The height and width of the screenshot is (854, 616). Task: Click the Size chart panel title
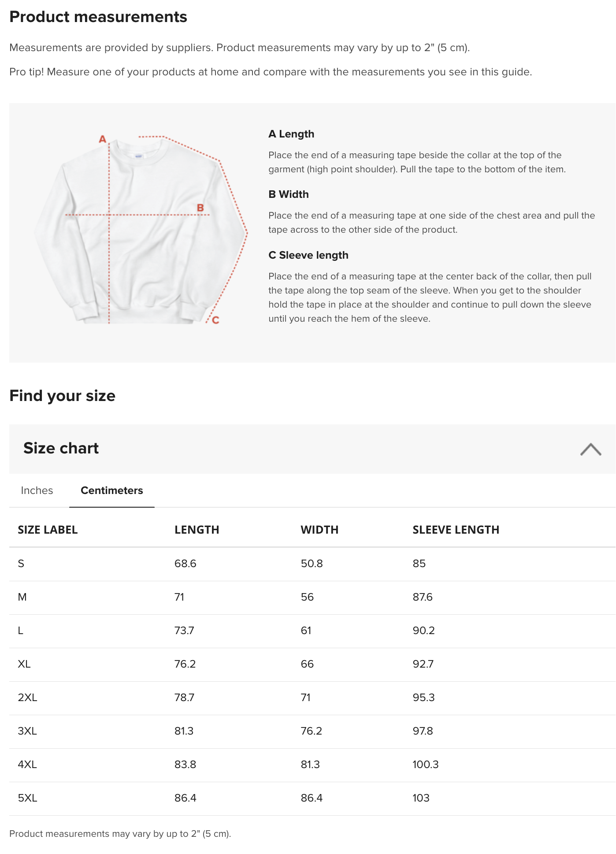[x=61, y=448]
